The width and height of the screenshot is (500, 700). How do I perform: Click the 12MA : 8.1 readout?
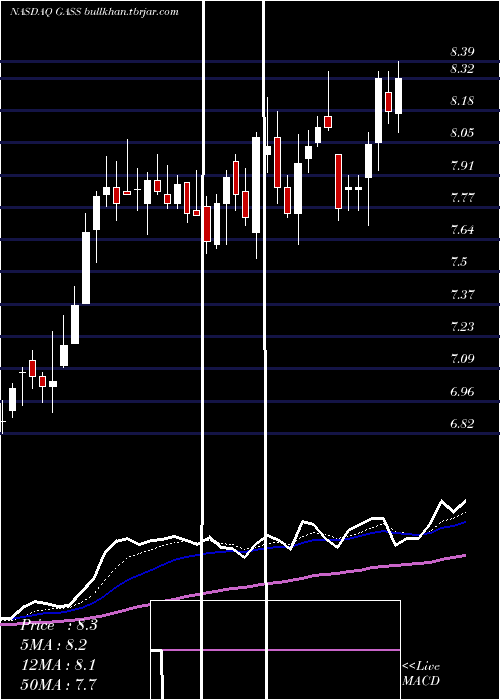58,664
